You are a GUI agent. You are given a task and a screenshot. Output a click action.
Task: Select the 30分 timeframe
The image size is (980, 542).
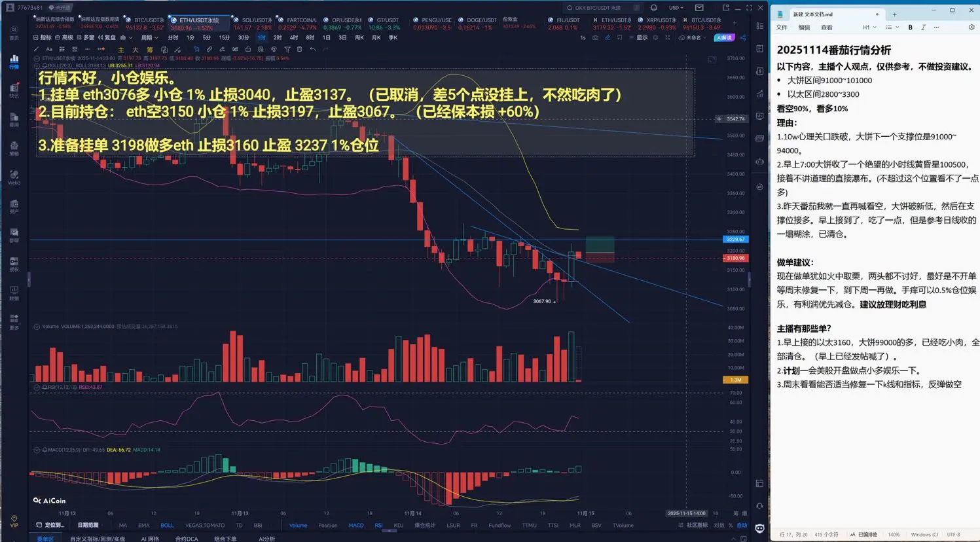(x=244, y=37)
